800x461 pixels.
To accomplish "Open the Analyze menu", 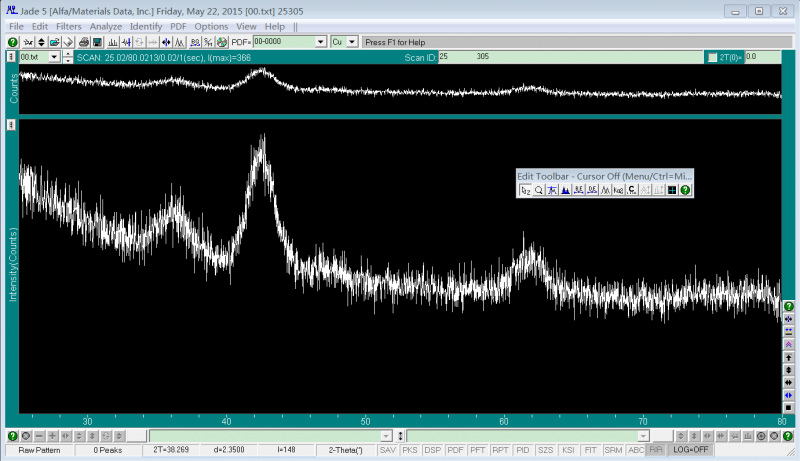I will pos(105,26).
